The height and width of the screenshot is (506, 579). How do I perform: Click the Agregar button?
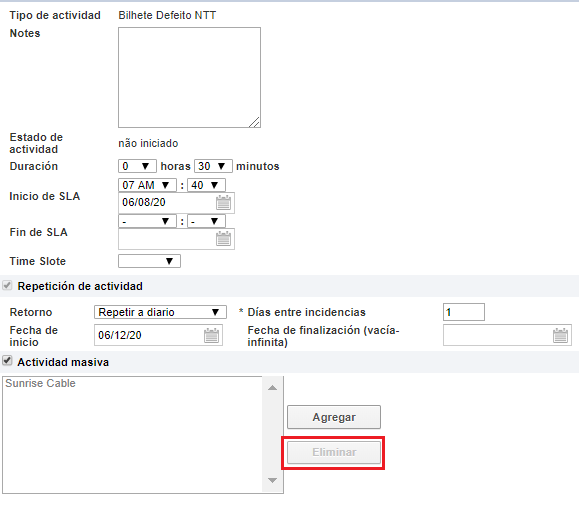pyautogui.click(x=334, y=417)
